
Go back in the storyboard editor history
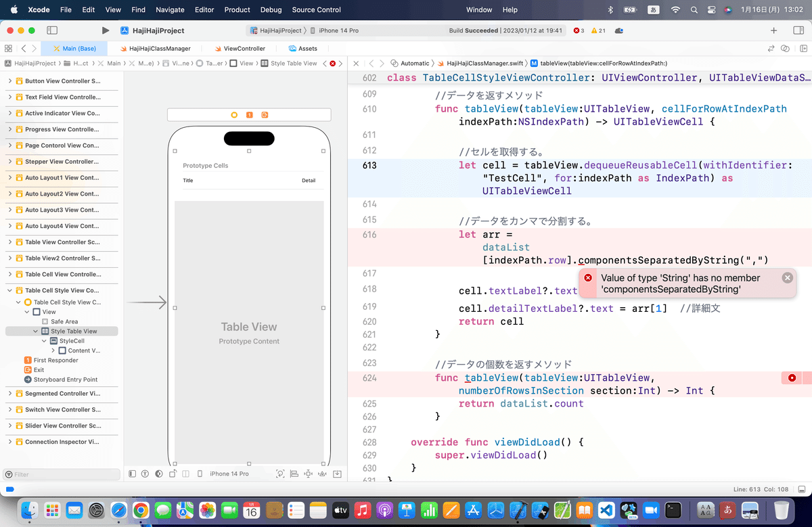pyautogui.click(x=24, y=49)
